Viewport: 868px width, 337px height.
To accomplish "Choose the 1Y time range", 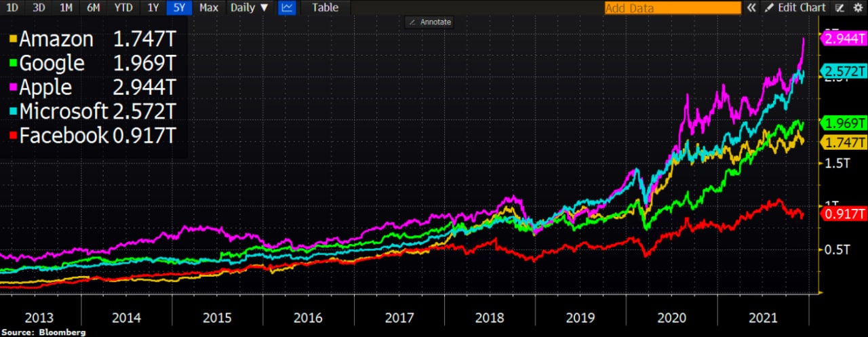I will (153, 7).
